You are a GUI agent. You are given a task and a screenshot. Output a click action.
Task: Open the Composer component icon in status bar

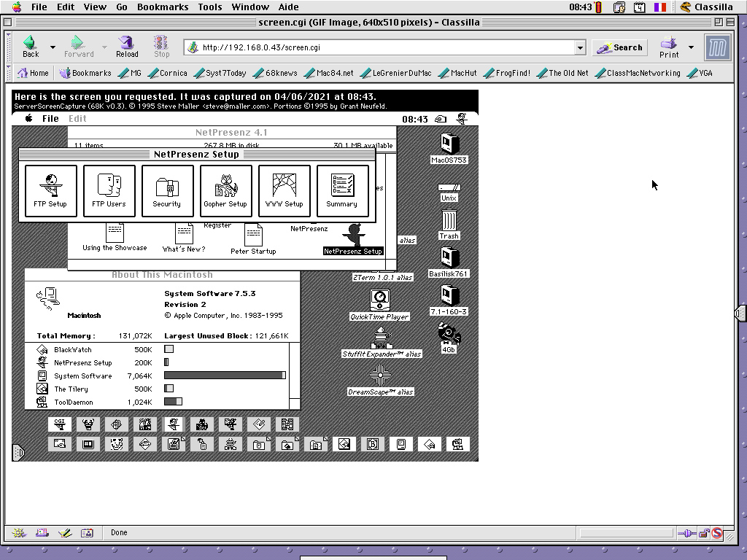point(65,533)
